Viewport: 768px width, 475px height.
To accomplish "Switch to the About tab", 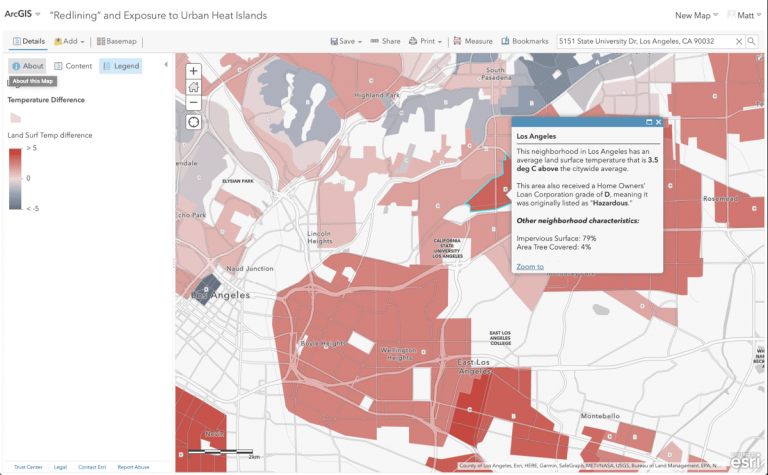I will pos(27,66).
